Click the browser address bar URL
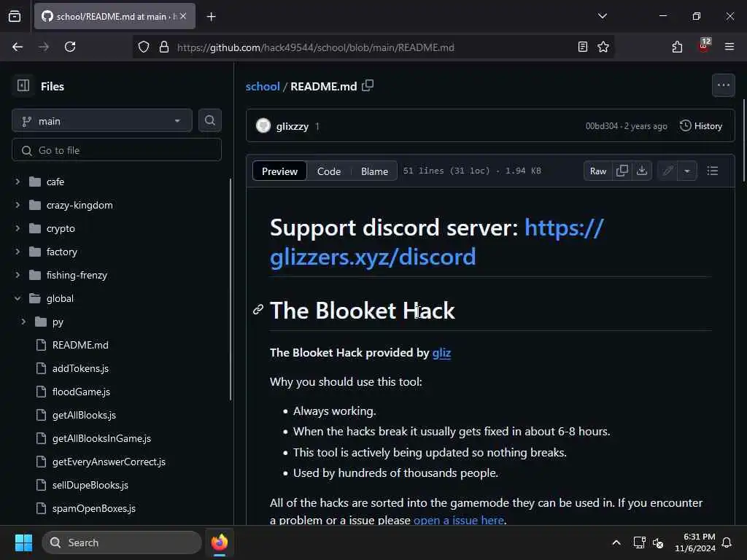 pos(315,47)
